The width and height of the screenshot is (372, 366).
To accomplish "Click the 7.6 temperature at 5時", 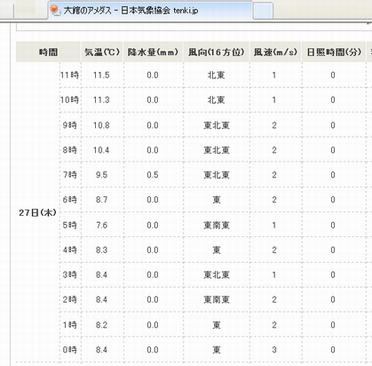I will click(101, 225).
